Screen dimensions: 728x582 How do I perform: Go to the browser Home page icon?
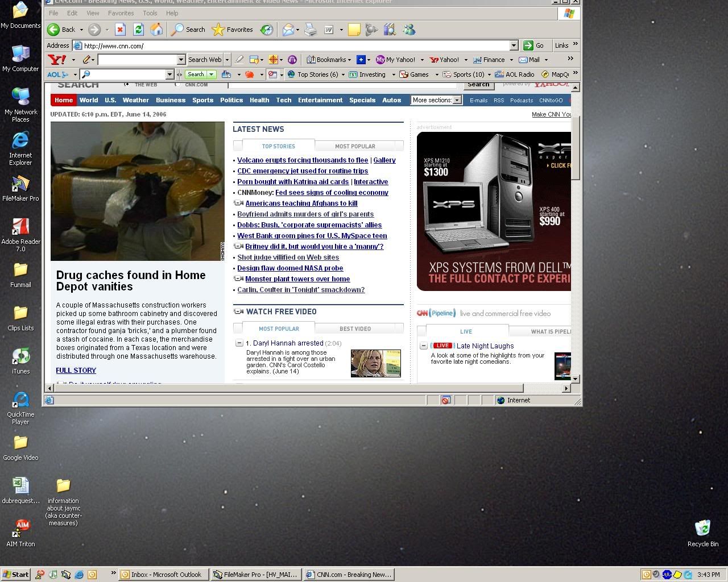tap(156, 30)
